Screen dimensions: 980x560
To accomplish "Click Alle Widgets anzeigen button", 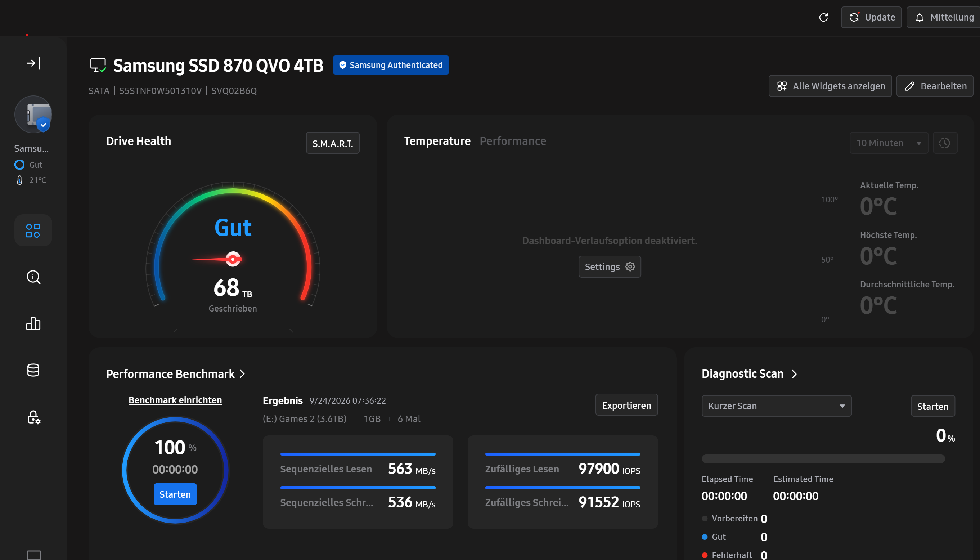I will [830, 86].
